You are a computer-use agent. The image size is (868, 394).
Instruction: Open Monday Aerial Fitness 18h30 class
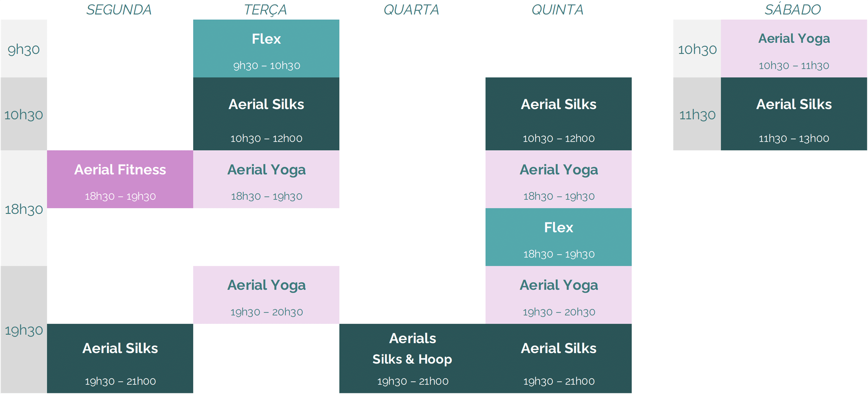[120, 179]
